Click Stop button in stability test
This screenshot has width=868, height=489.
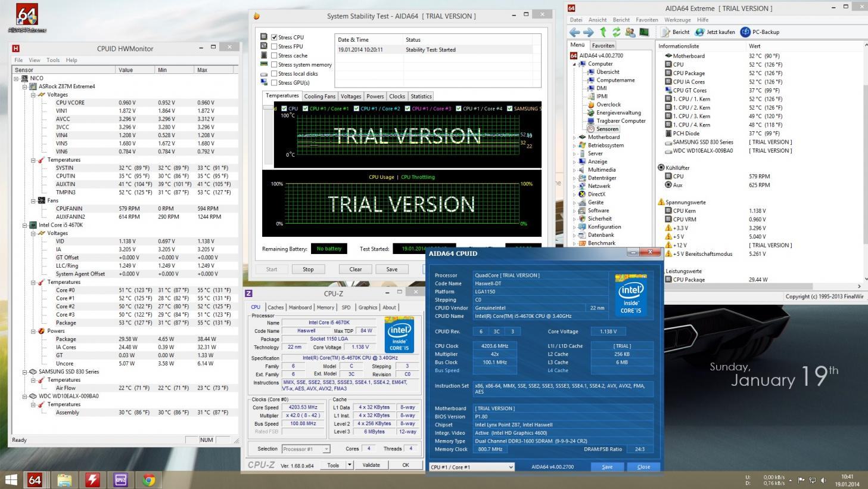(x=308, y=269)
